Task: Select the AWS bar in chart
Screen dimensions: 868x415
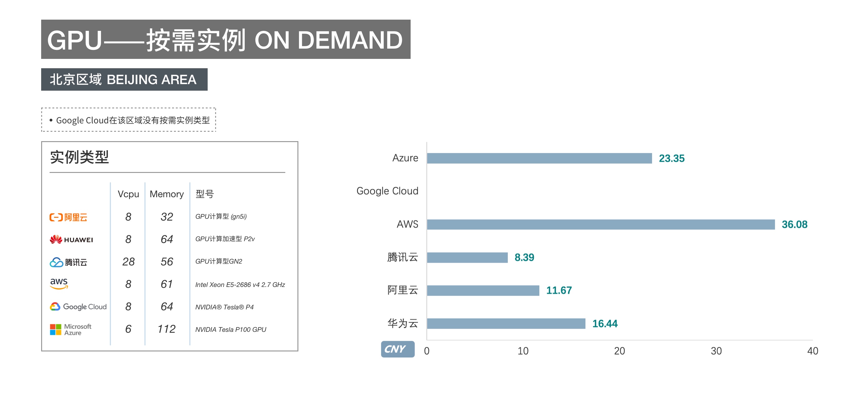Action: click(600, 224)
